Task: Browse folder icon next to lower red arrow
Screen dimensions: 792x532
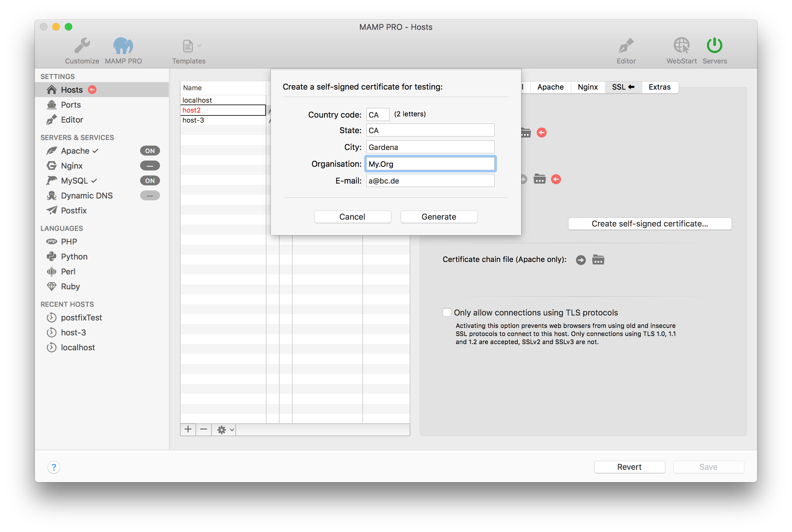Action: pyautogui.click(x=540, y=179)
